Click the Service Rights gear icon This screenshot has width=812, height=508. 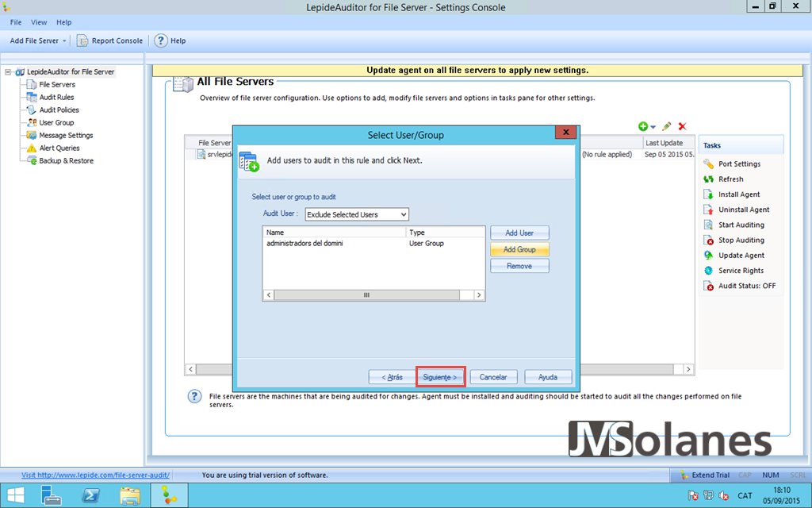[x=708, y=271]
